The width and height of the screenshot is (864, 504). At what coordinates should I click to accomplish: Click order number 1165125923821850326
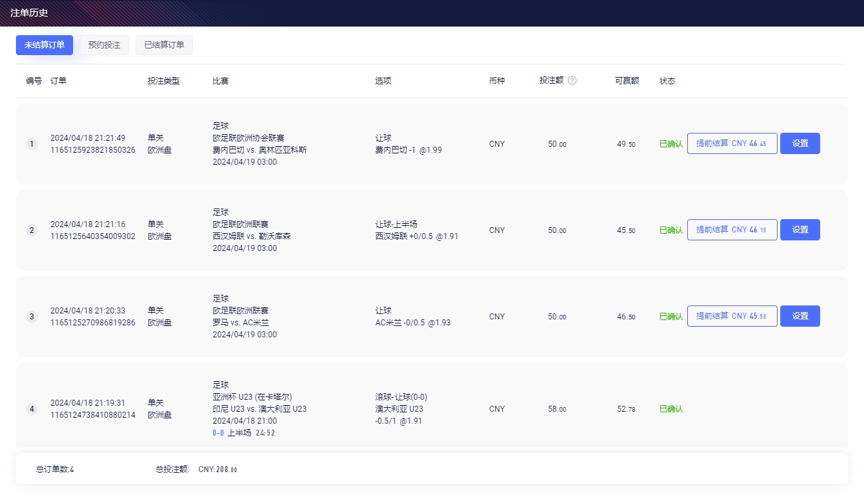(92, 150)
